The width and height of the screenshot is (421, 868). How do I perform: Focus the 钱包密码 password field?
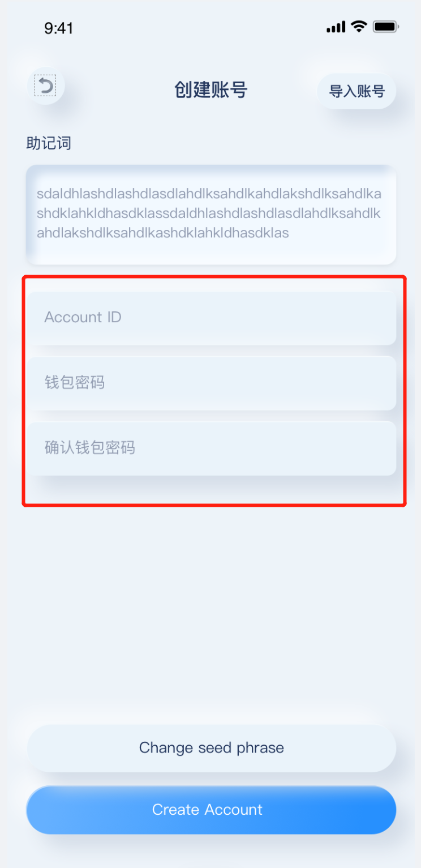[x=212, y=383]
